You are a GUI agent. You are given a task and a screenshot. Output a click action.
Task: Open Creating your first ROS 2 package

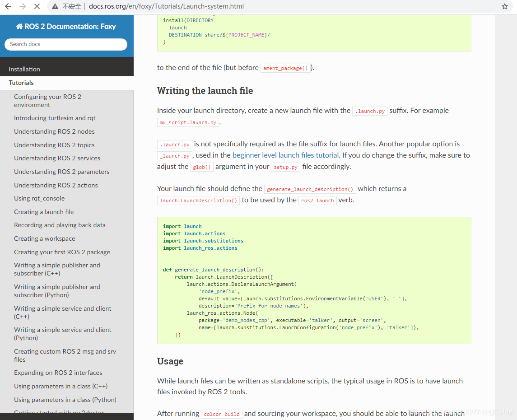[x=62, y=252]
